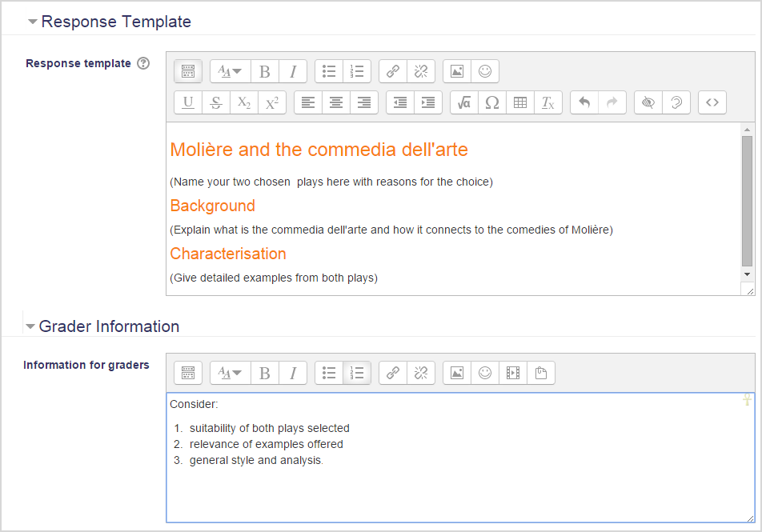Click the unlink icon in Response template
Screen dimensions: 762x532
[x=421, y=71]
